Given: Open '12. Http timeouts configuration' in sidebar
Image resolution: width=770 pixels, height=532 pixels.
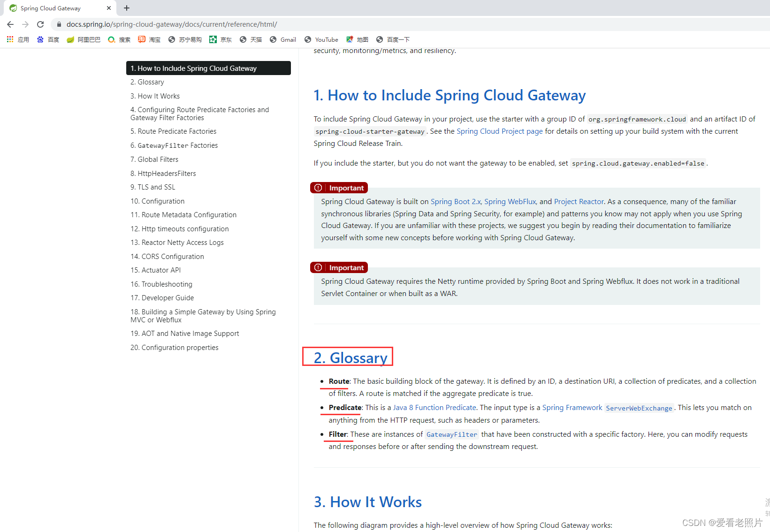Looking at the screenshot, I should (x=180, y=229).
